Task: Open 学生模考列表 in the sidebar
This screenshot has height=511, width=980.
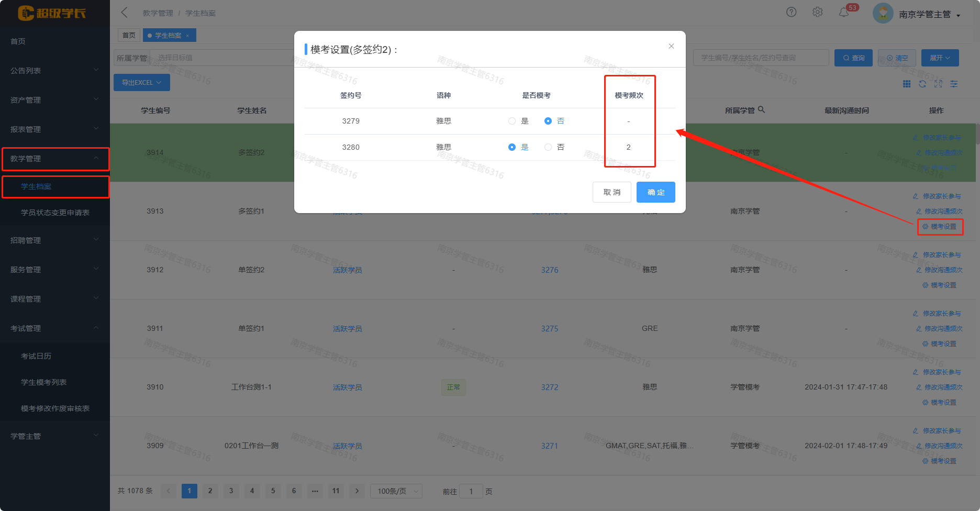Action: [x=44, y=382]
